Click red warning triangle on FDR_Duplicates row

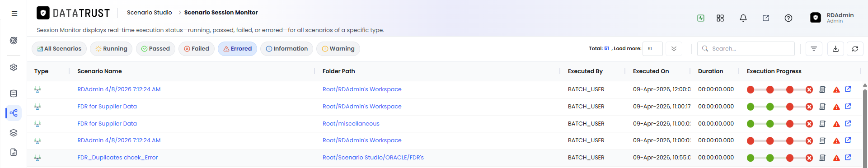(x=836, y=158)
